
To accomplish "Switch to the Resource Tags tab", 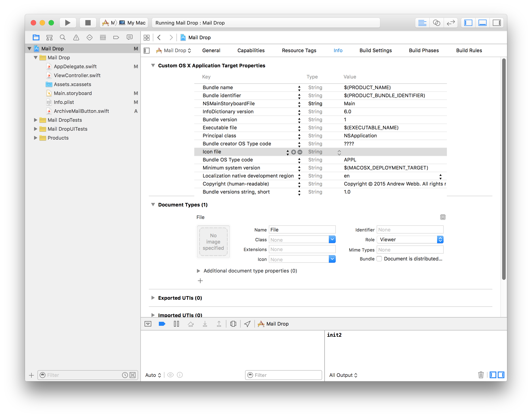I will [299, 51].
